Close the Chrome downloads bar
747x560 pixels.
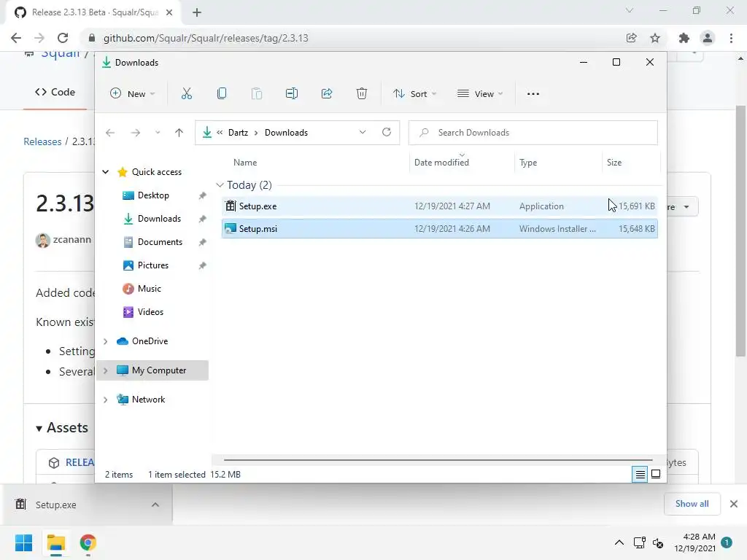coord(734,504)
